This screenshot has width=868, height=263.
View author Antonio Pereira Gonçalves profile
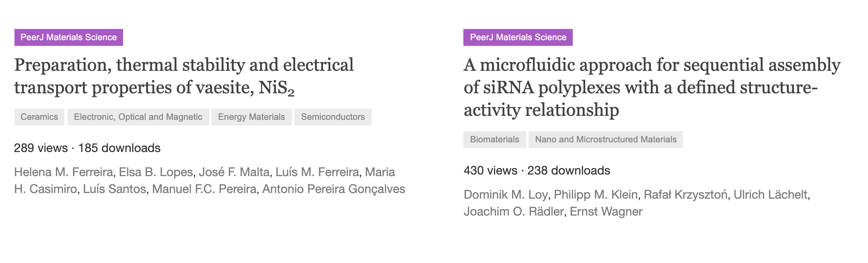tap(333, 189)
